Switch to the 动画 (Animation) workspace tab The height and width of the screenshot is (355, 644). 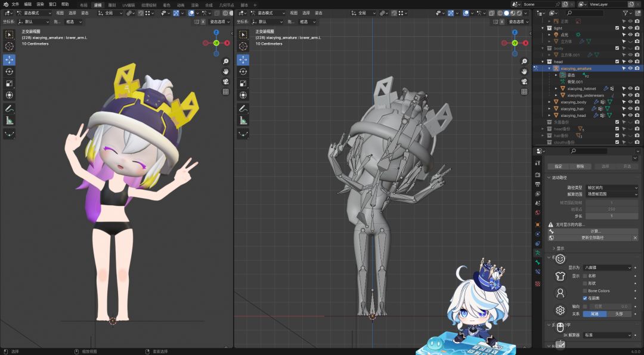(180, 5)
